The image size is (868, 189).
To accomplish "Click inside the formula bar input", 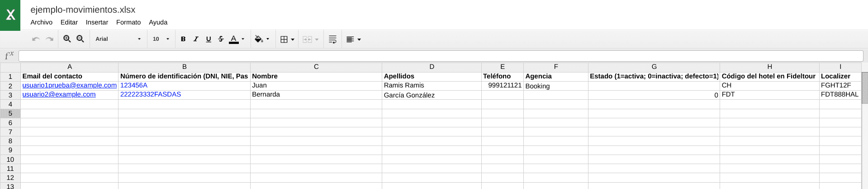I will click(440, 56).
